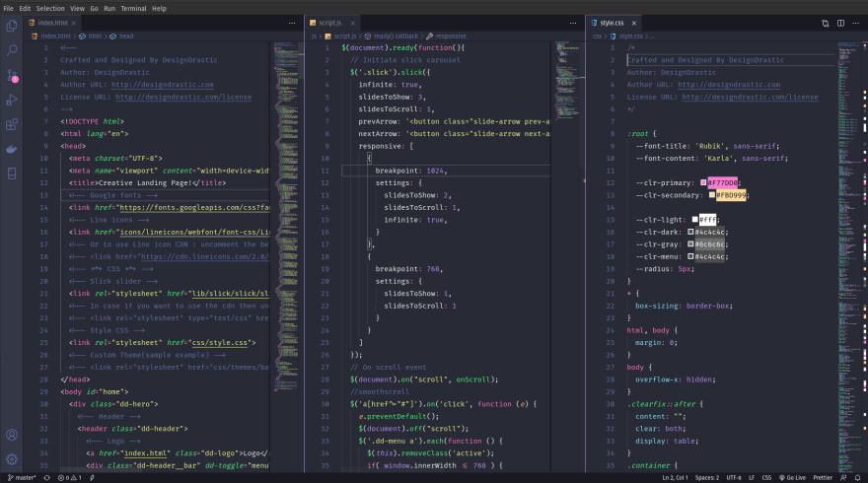Toggle Go Live server in status bar
This screenshot has width=868, height=483.
pyautogui.click(x=791, y=477)
